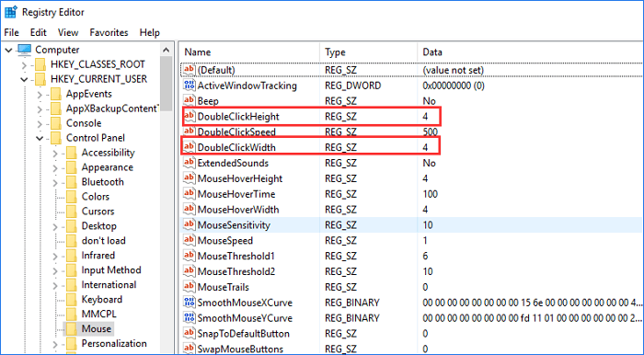Click the Keyboard folder icon
644x355 pixels.
[72, 300]
